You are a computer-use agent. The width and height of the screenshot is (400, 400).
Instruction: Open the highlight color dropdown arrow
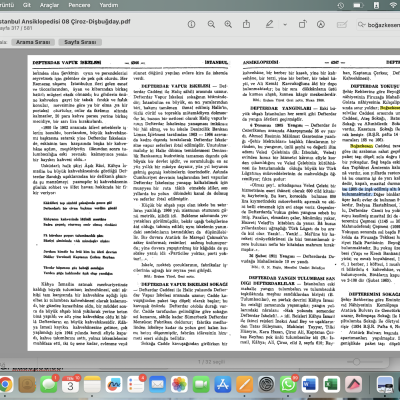[x=285, y=24]
